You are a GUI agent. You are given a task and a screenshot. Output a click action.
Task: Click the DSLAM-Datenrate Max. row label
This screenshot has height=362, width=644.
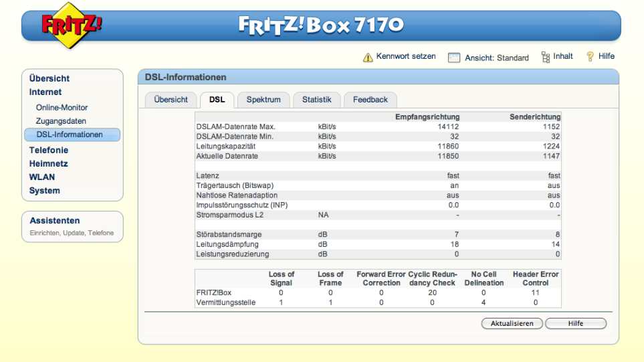(236, 127)
